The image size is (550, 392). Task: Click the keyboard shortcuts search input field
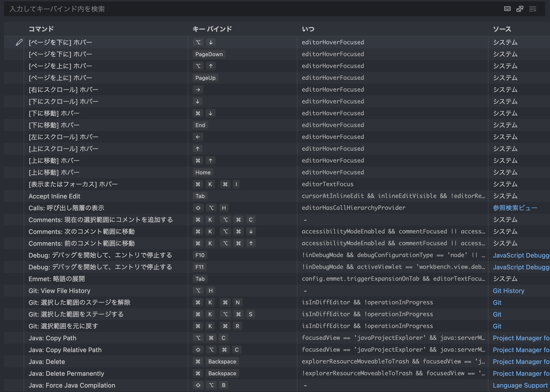[275, 8]
